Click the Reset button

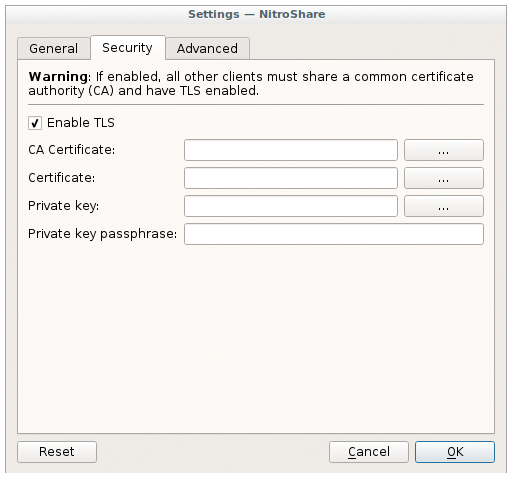(57, 452)
